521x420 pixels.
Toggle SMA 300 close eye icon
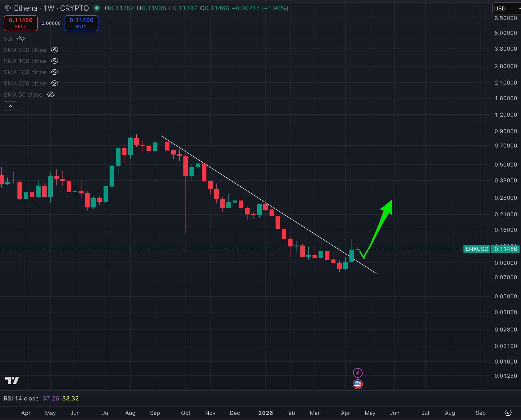[x=54, y=72]
